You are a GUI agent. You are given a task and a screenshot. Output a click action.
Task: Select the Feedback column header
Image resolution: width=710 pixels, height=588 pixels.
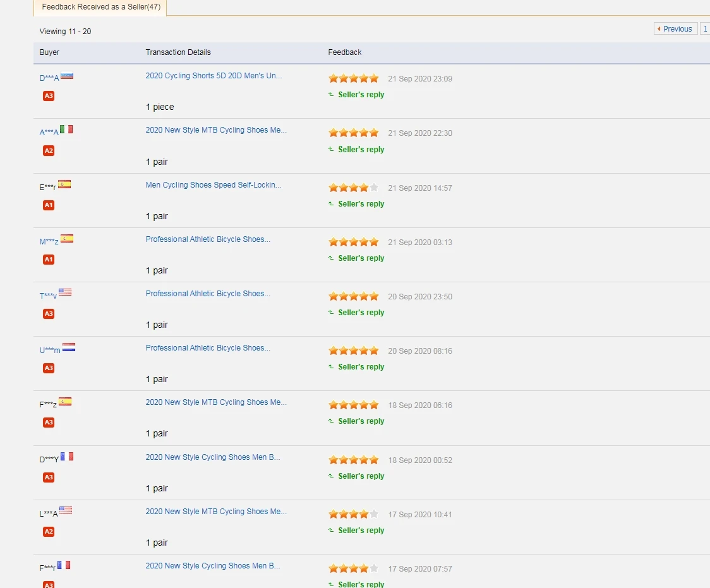(x=345, y=52)
